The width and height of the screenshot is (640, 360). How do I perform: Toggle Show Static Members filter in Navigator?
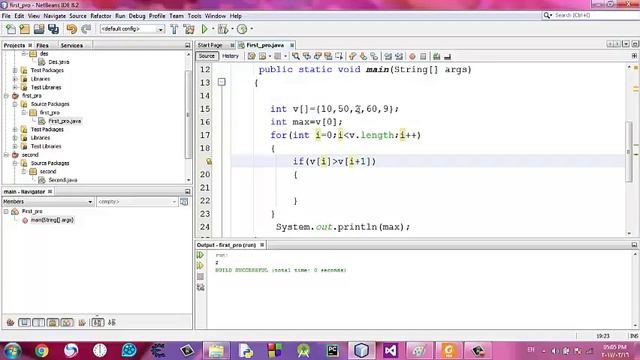tap(38, 322)
